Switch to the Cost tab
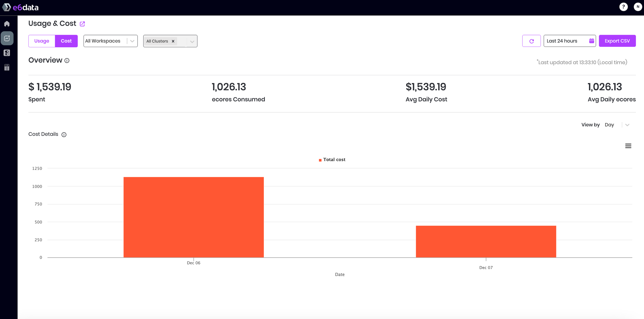Screen dimensions: 644x319 (66, 41)
